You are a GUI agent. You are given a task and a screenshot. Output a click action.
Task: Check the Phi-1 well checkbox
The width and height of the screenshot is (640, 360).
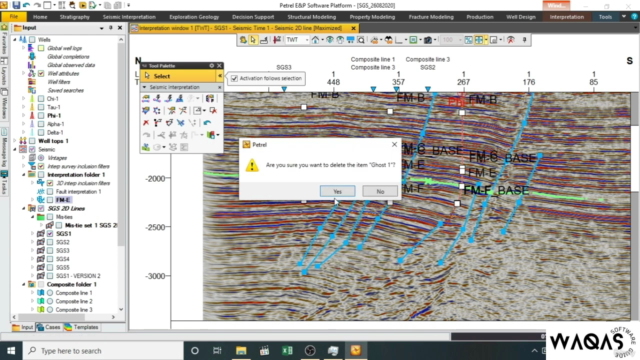[41, 116]
